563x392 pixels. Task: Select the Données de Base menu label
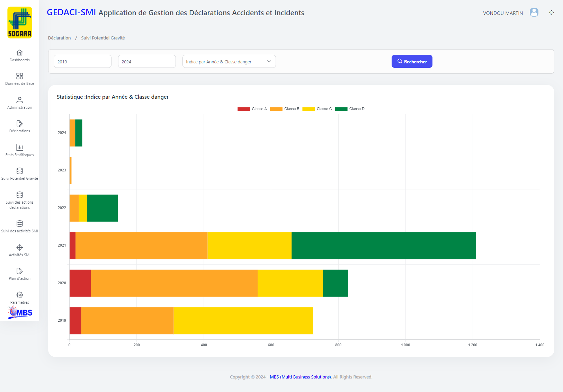click(20, 84)
